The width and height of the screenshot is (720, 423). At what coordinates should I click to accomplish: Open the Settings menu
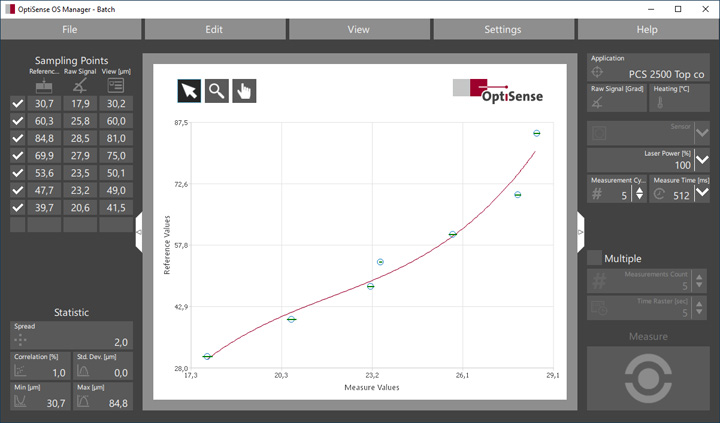502,29
